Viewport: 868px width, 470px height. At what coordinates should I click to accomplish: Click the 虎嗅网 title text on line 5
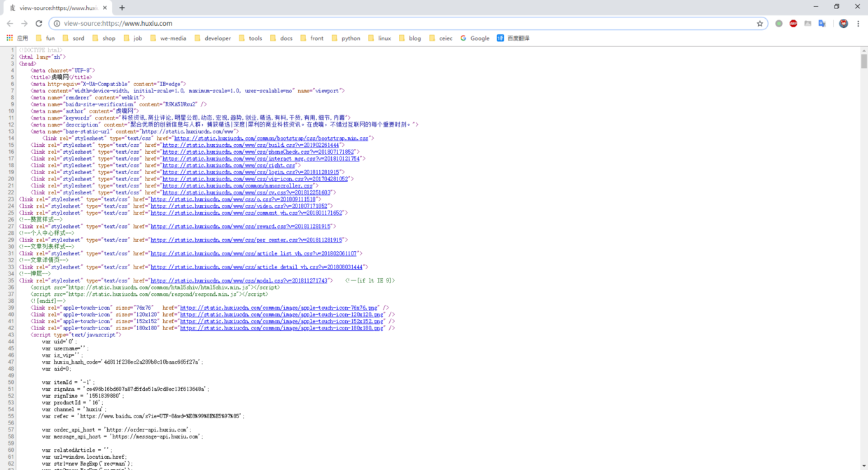59,78
